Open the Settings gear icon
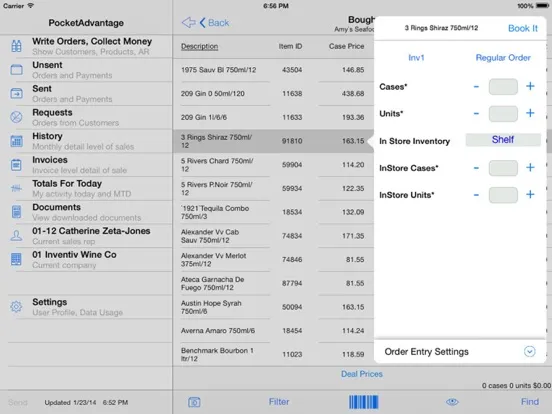This screenshot has width=552, height=414. 16,307
